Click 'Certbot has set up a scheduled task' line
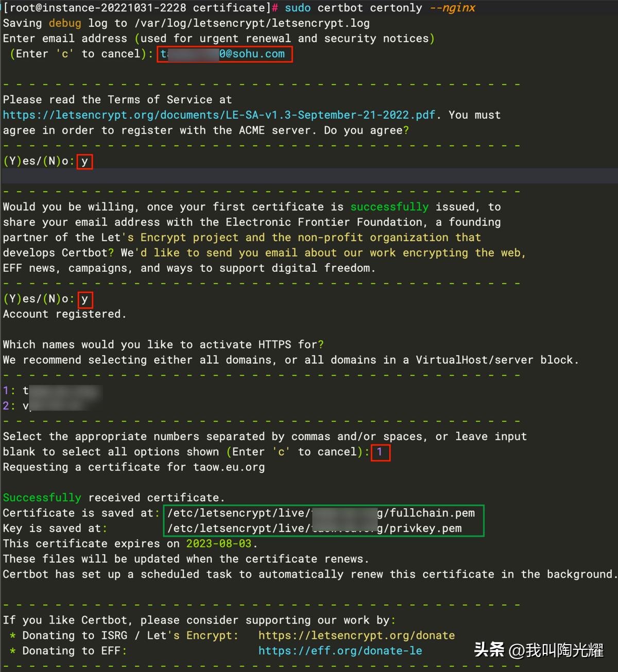 309,574
